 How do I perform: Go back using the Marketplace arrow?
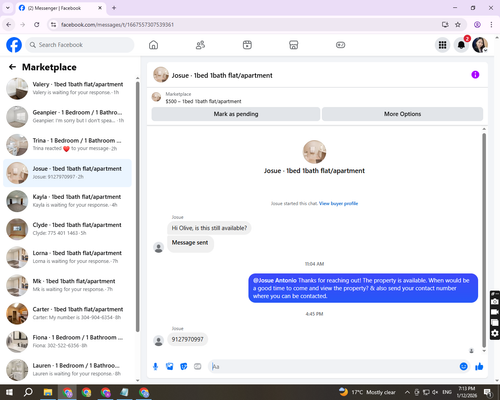click(12, 67)
